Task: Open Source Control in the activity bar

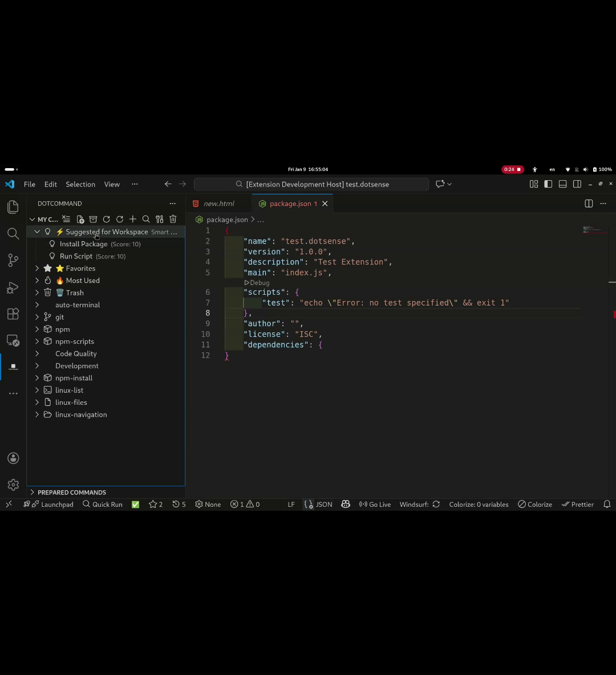Action: click(13, 259)
